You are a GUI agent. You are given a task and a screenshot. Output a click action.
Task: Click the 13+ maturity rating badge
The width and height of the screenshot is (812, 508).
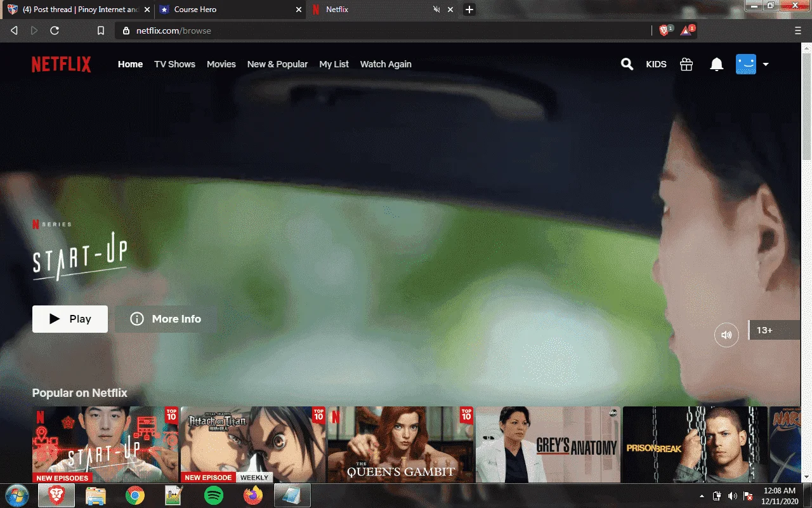coord(774,330)
